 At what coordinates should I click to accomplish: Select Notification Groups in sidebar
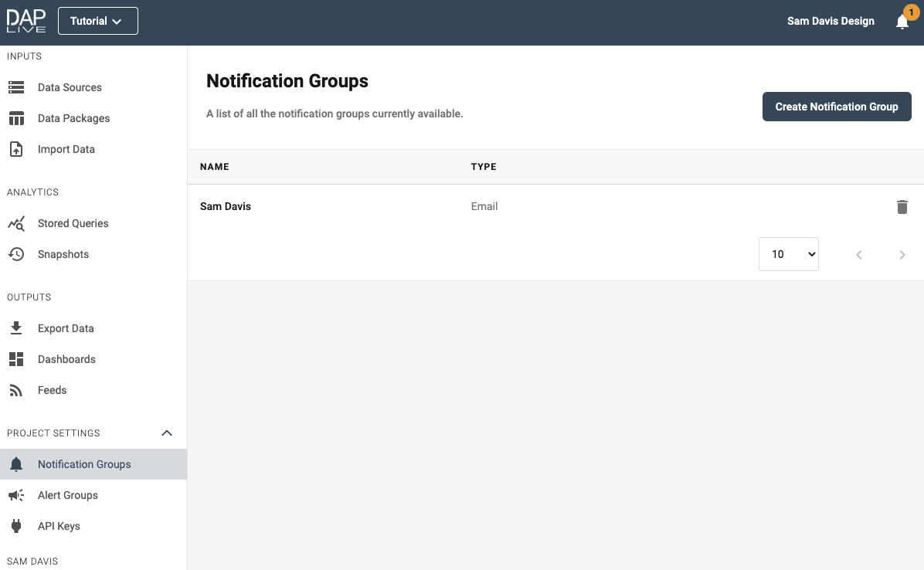pyautogui.click(x=84, y=464)
